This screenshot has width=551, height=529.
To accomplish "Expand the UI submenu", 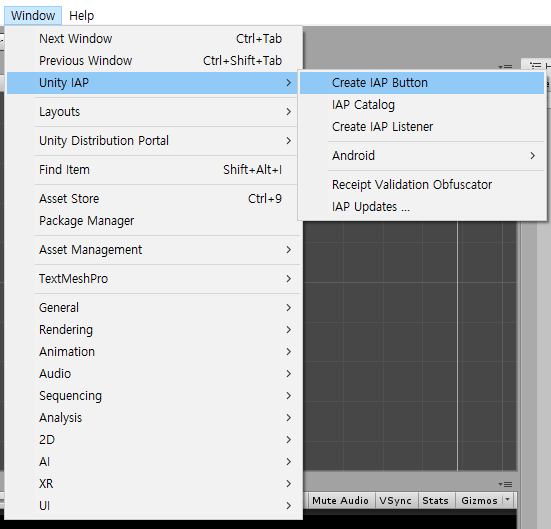I will click(153, 506).
